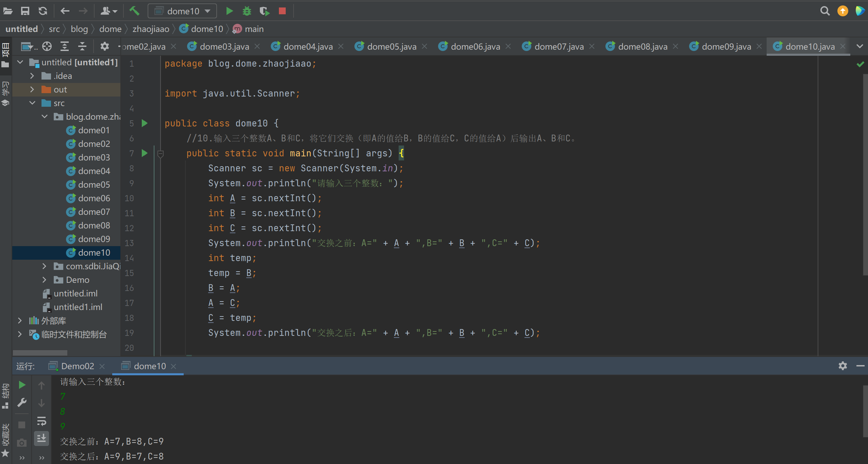This screenshot has height=464, width=868.
Task: Click the Save All icon
Action: [25, 11]
